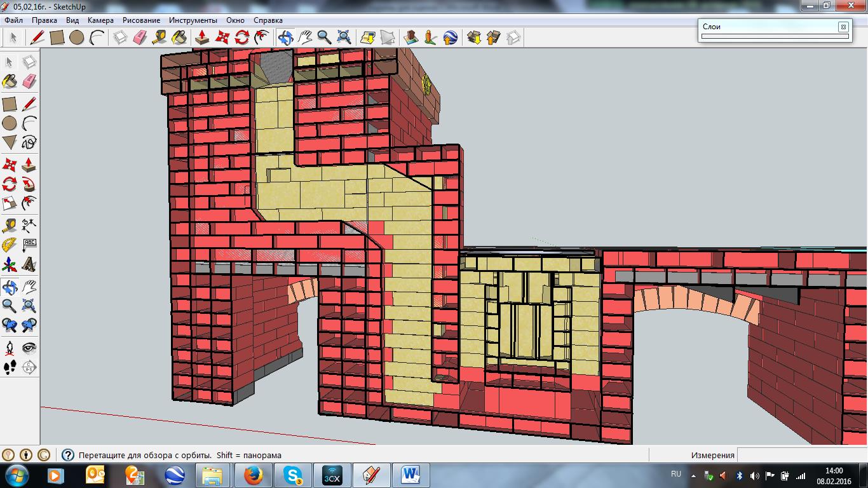Select the Section Plane tool
This screenshot has height=488, width=868.
(29, 367)
